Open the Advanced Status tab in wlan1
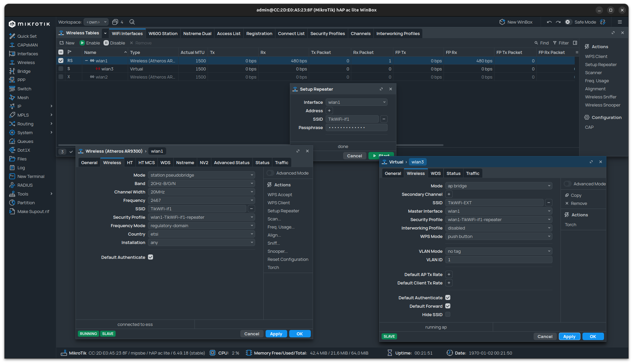Screen dimensions: 633x364 [x=232, y=162]
